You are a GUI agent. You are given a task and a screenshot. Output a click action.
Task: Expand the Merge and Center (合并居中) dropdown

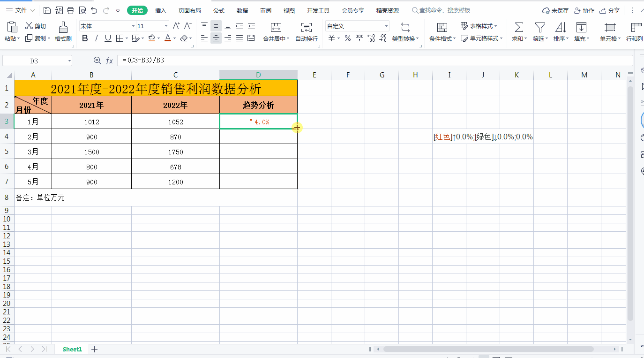pyautogui.click(x=288, y=39)
